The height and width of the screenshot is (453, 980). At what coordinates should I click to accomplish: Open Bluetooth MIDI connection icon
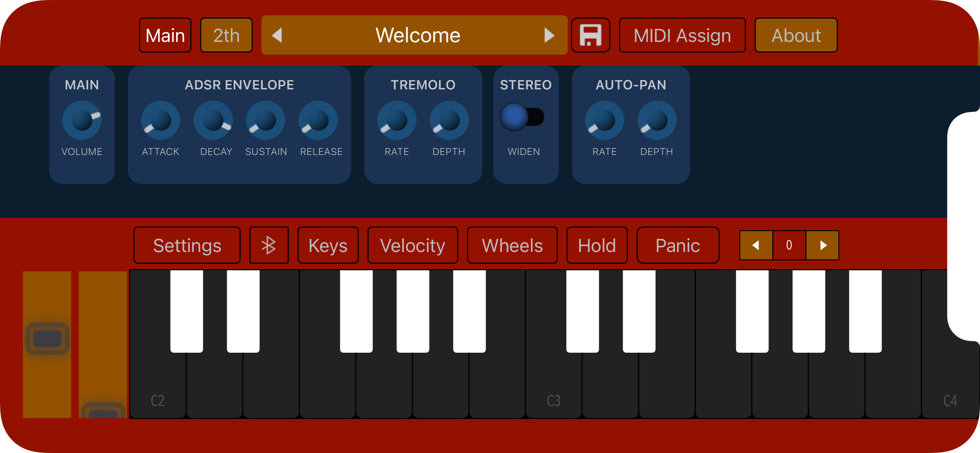(x=269, y=245)
